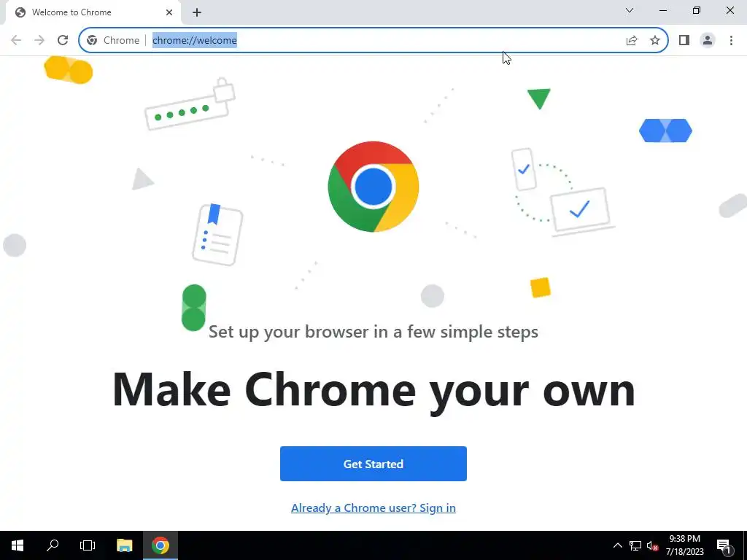
Task: Open Chrome's three-dot menu
Action: [x=731, y=41]
